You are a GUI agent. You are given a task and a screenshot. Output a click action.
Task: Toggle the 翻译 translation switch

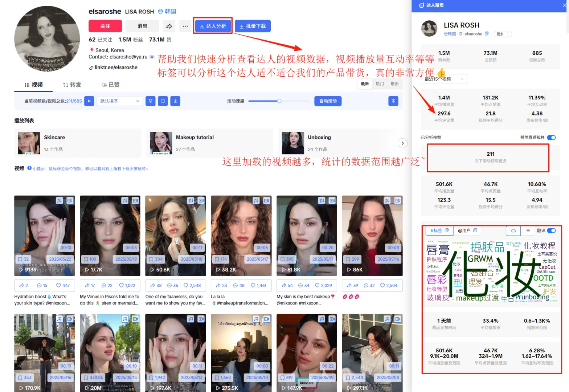click(551, 230)
